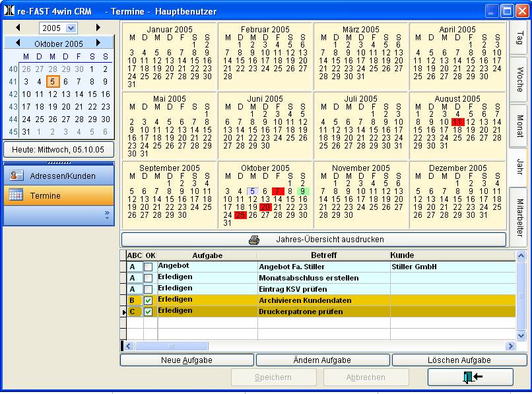Select Eintrag KSV prüfen cell
The width and height of the screenshot is (532, 394).
(323, 289)
